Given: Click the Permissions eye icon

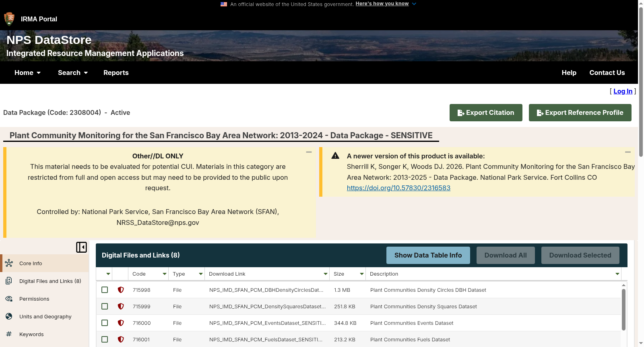Looking at the screenshot, I should pos(9,299).
